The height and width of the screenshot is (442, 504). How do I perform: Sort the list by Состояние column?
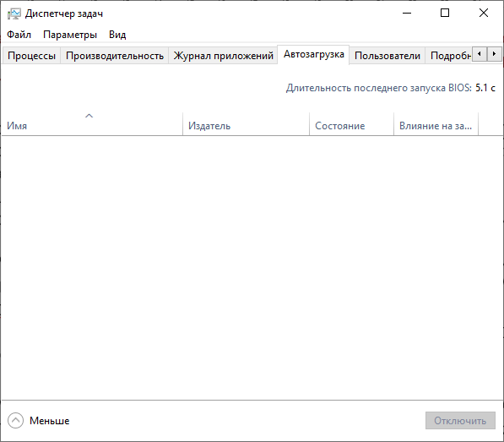point(352,124)
